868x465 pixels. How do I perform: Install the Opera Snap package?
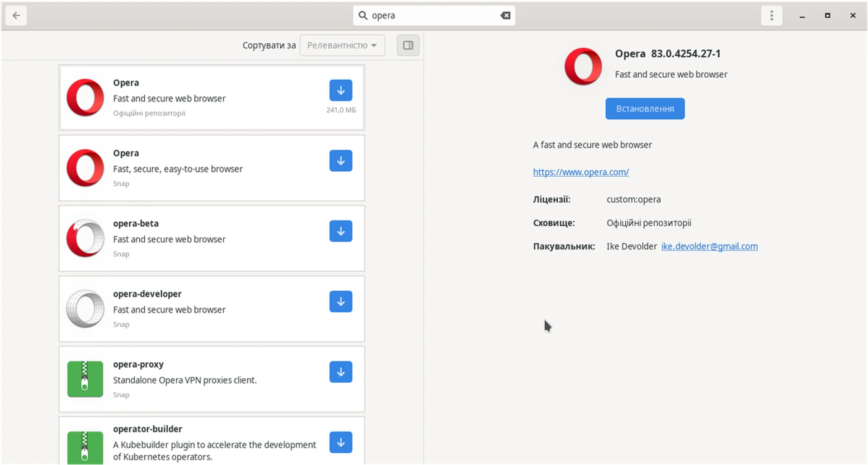pyautogui.click(x=341, y=161)
